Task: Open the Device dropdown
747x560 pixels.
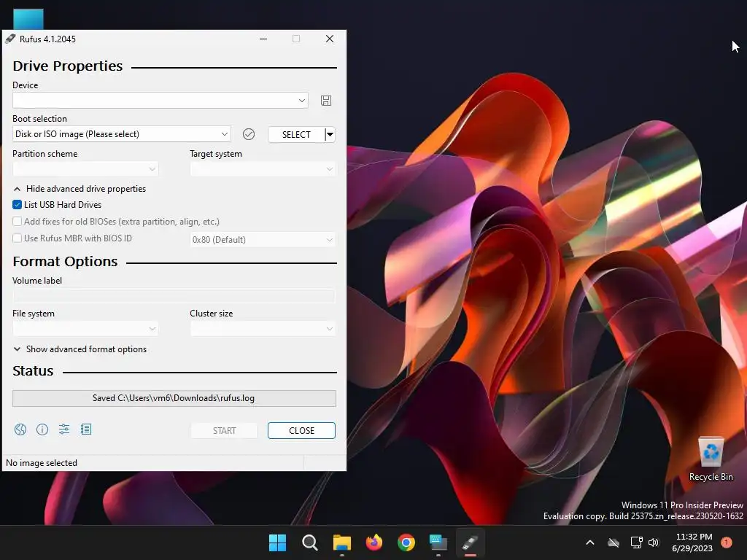Action: click(160, 101)
